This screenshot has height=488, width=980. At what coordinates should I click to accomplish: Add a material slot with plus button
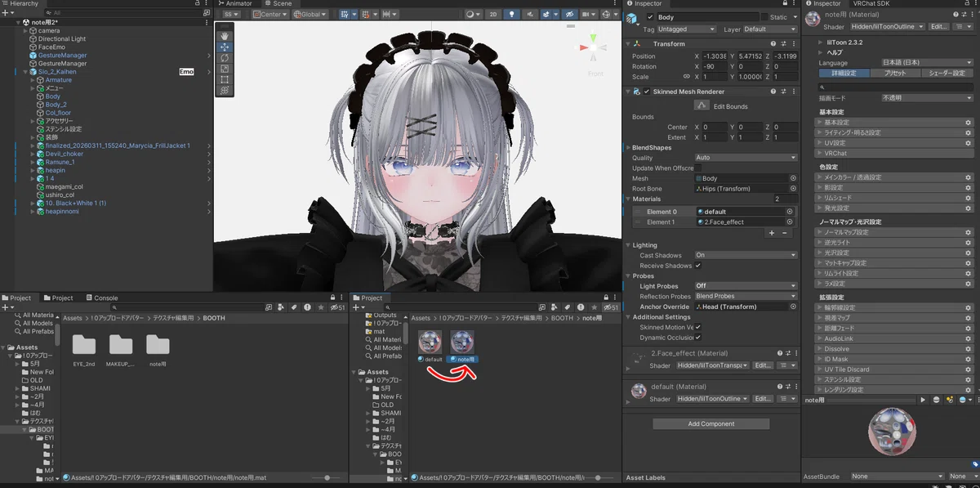click(772, 233)
